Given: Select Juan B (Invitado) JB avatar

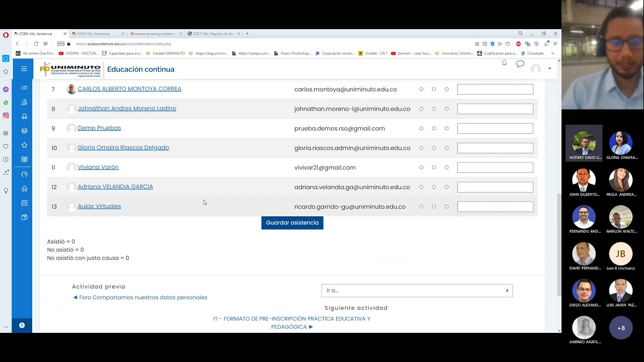Looking at the screenshot, I should pos(621,254).
